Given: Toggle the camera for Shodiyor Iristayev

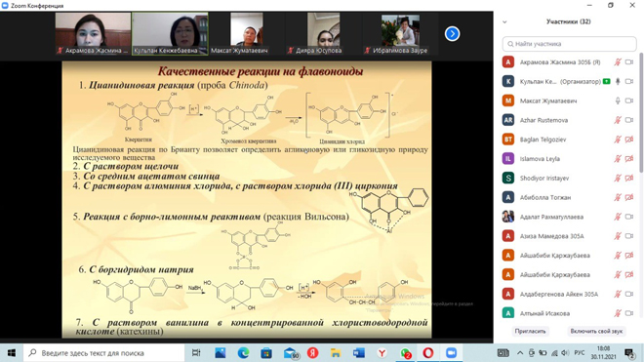Looking at the screenshot, I should click(629, 178).
